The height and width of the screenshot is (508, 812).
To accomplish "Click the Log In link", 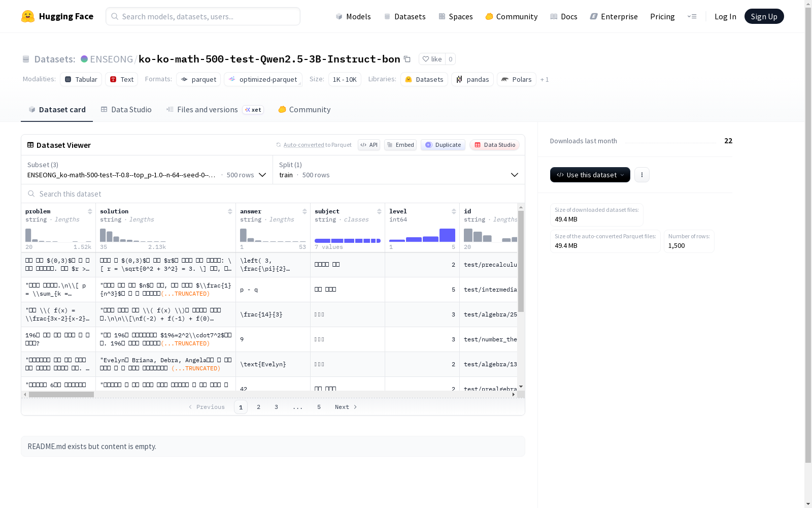I will point(725,16).
